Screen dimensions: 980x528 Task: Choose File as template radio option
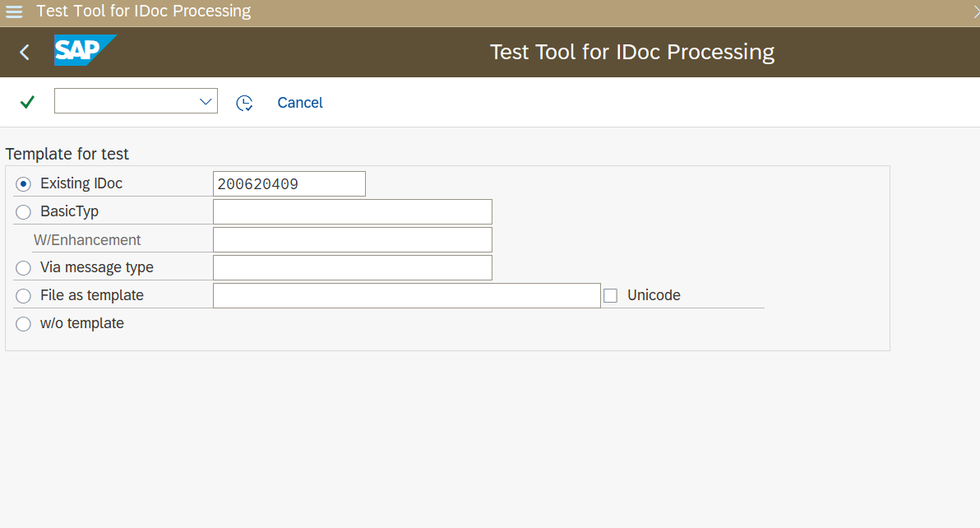pyautogui.click(x=23, y=296)
